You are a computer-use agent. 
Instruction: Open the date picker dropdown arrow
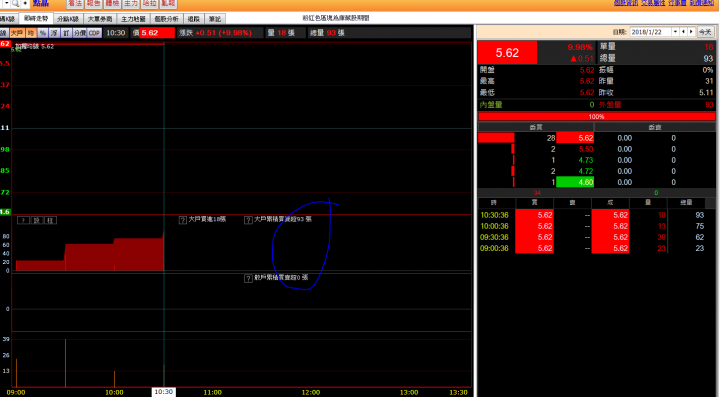coord(675,32)
